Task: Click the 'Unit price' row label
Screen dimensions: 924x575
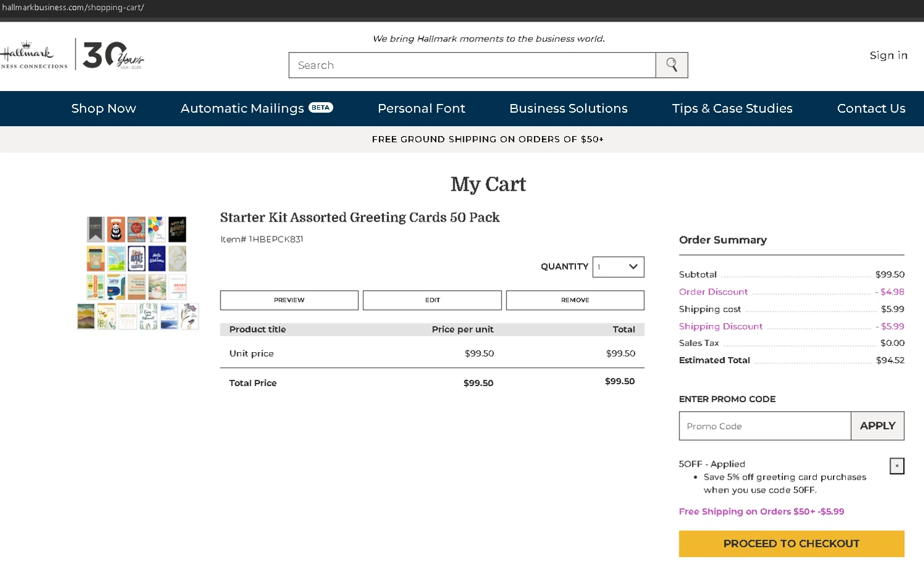Action: tap(251, 353)
